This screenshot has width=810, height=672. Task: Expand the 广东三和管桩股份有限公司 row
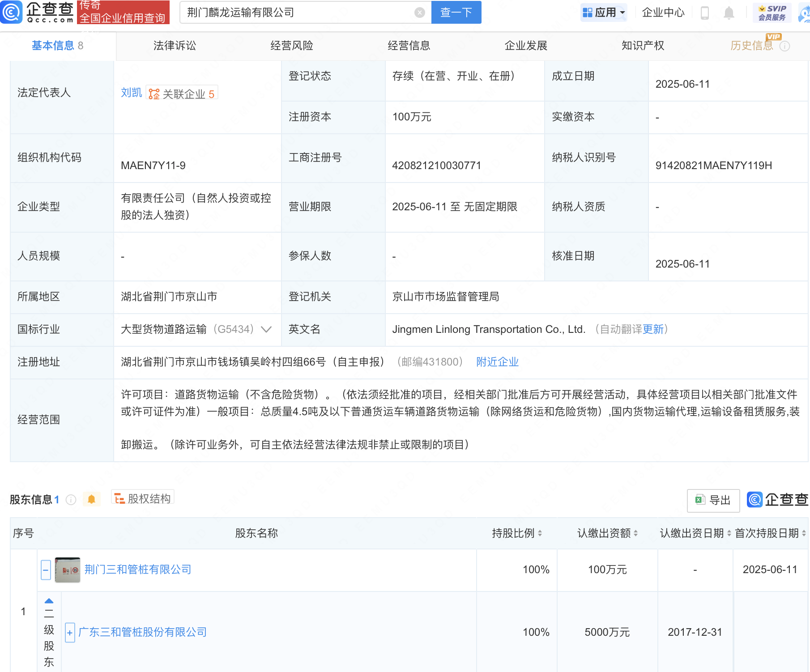(70, 633)
